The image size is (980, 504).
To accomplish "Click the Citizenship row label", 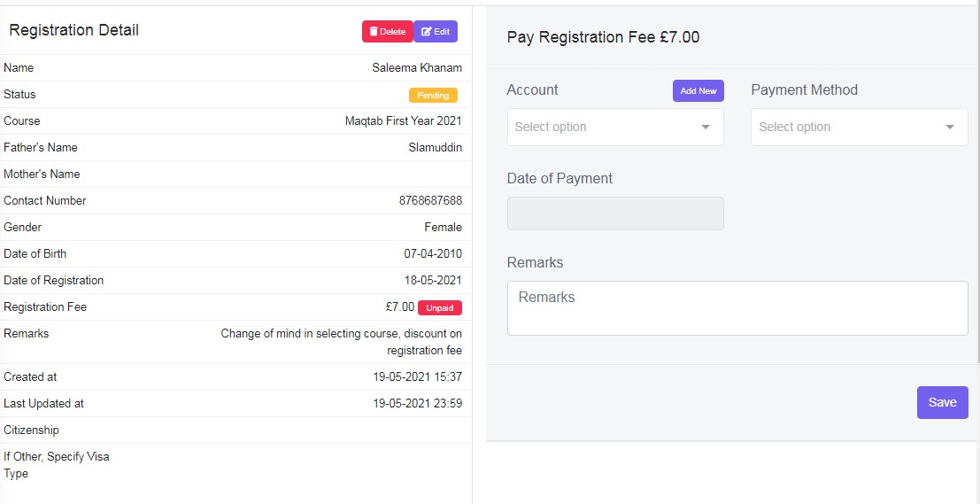I will click(x=31, y=430).
